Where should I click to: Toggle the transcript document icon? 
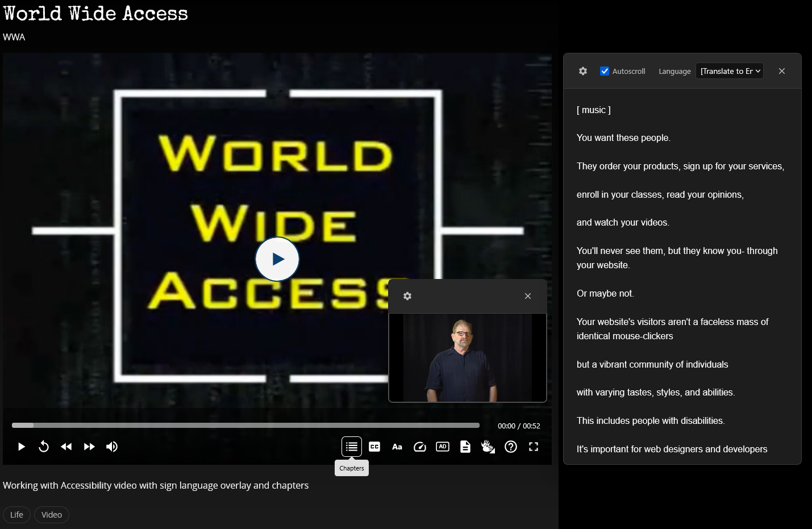pyautogui.click(x=465, y=447)
